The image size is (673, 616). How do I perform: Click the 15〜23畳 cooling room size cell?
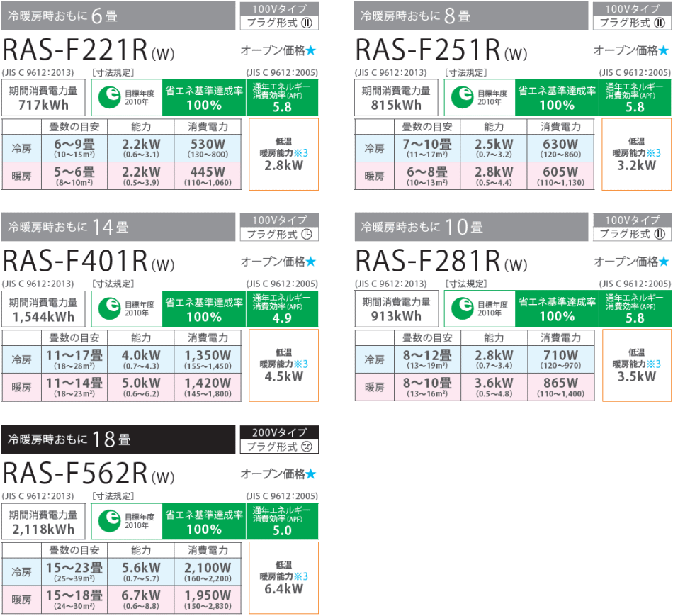(74, 572)
